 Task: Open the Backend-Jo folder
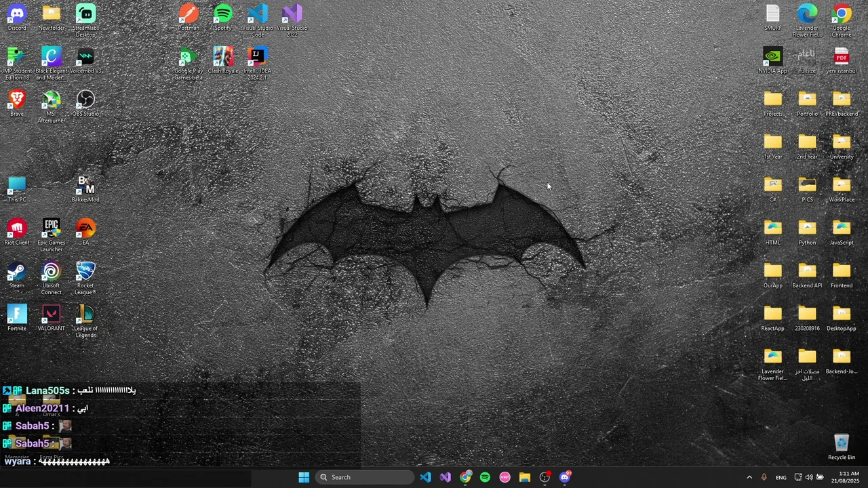842,361
